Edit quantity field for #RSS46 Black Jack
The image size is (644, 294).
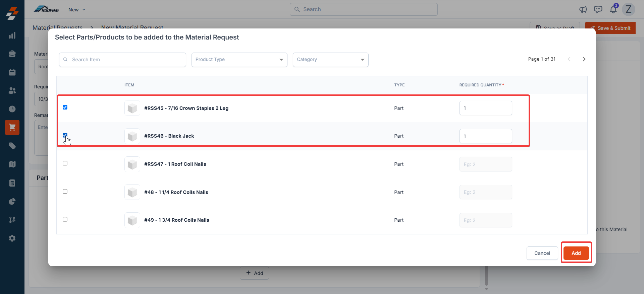(486, 136)
